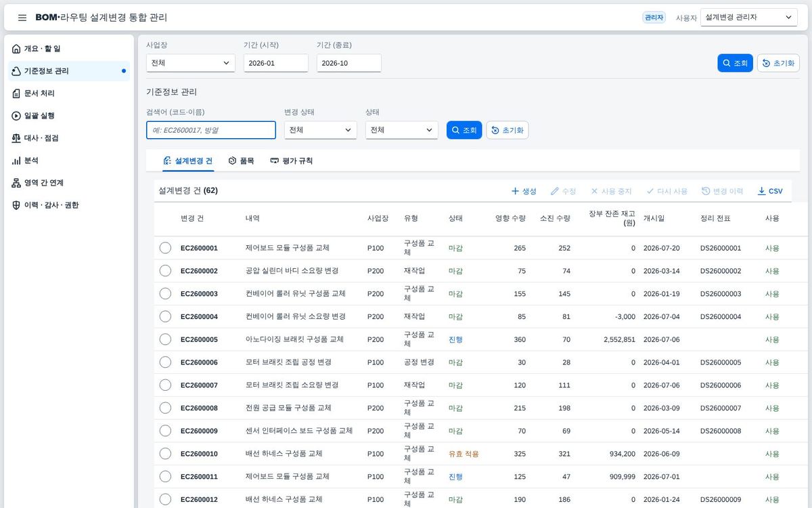This screenshot has width=812, height=508.
Task: Click the 기간 (시작) field 2026-01
Action: point(276,63)
